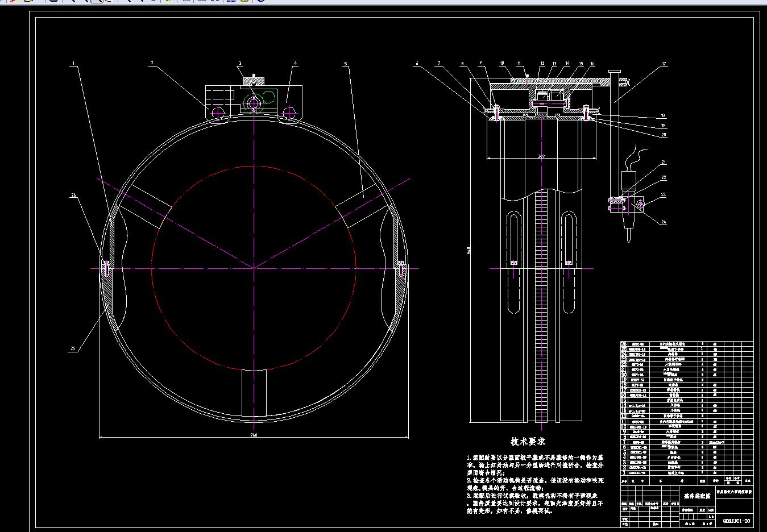The image size is (767, 532).
Task: Pick balloon callout number 3 above the mechanism
Action: click(240, 63)
